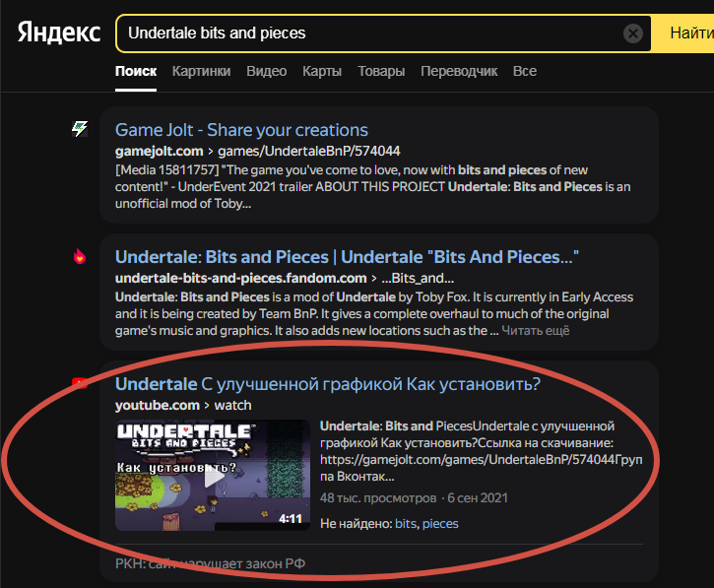Open Undertale: Bits and Pieces fandom result title
The image size is (714, 588).
point(347,257)
